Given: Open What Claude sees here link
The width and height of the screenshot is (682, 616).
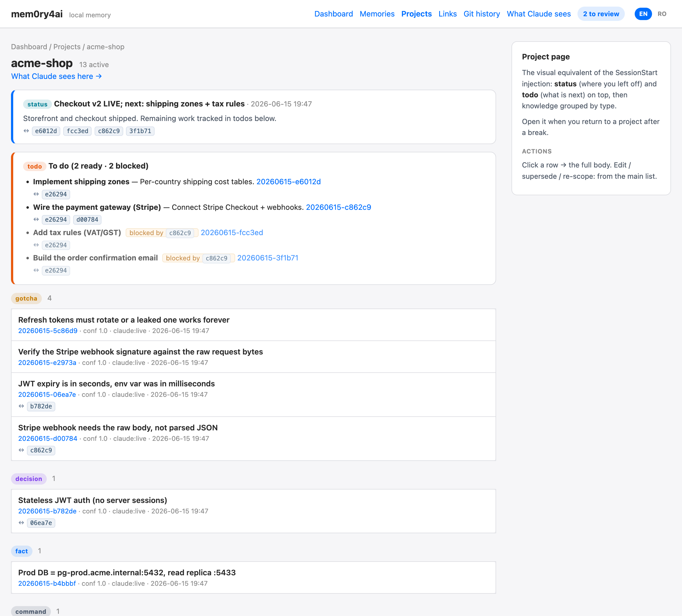Looking at the screenshot, I should coord(56,76).
